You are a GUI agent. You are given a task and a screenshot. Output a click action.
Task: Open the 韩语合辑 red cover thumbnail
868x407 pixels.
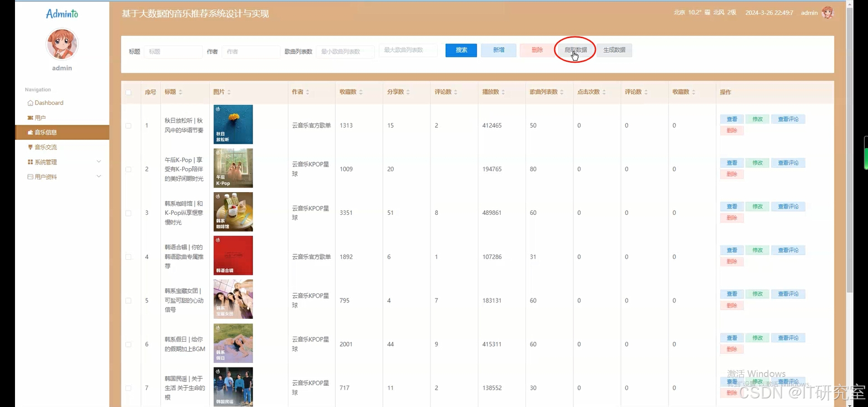(233, 255)
